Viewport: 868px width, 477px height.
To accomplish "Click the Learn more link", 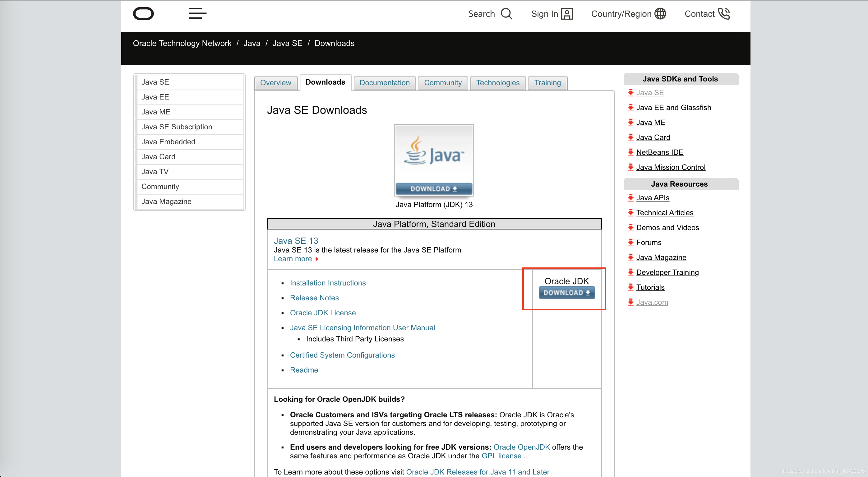I will tap(293, 259).
